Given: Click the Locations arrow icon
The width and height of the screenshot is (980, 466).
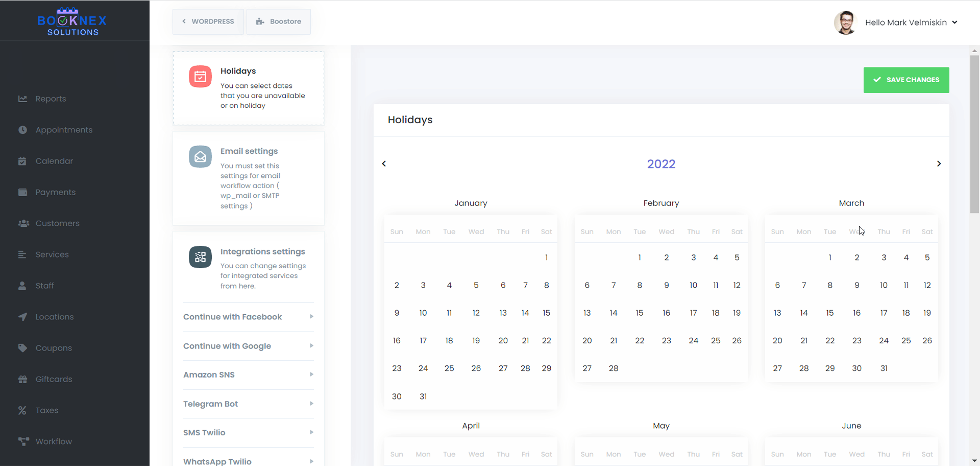Looking at the screenshot, I should pos(22,317).
